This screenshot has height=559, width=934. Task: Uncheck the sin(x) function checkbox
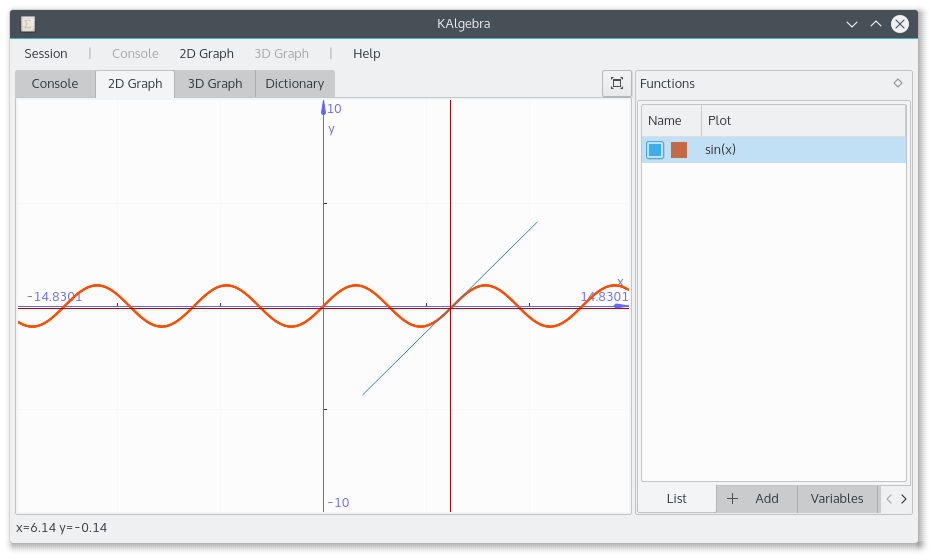click(655, 150)
